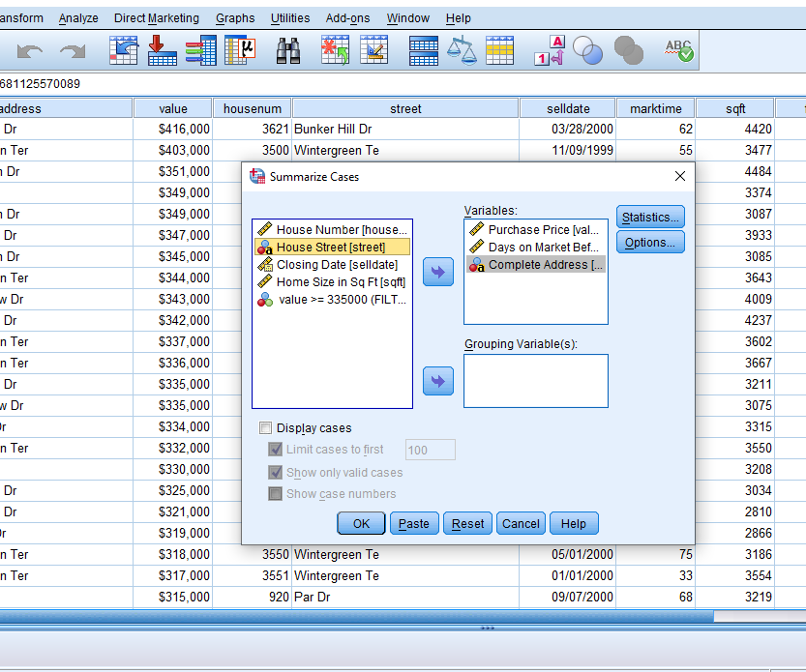Enable the Display cases checkbox
806x672 pixels.
pos(266,428)
